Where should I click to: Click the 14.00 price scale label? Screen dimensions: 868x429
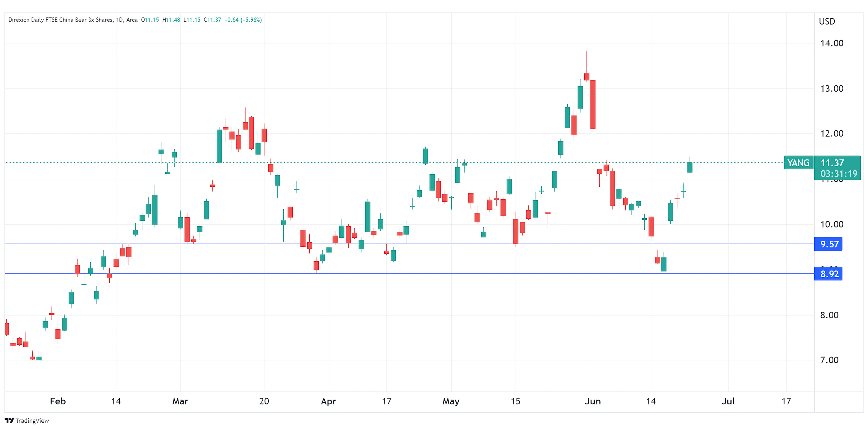point(832,43)
